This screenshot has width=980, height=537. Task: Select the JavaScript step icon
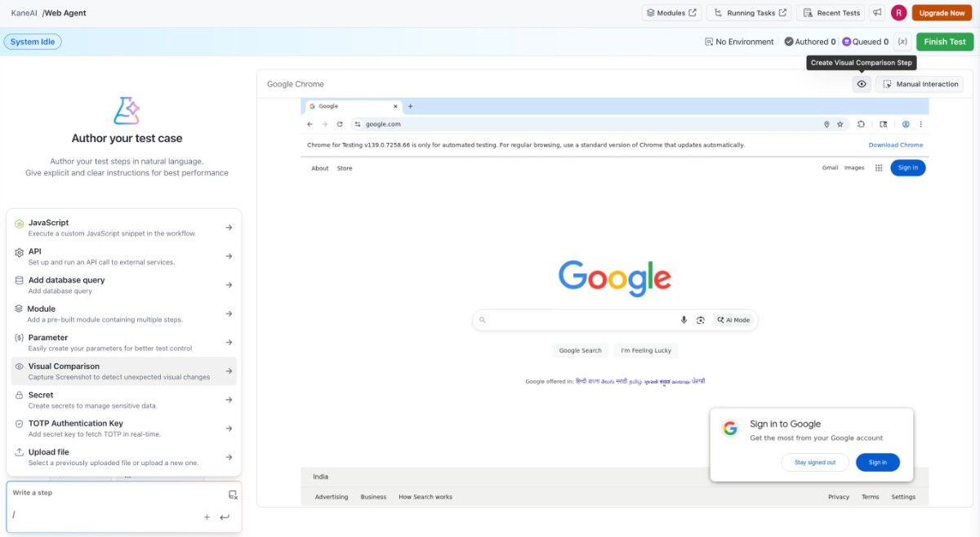[20, 226]
